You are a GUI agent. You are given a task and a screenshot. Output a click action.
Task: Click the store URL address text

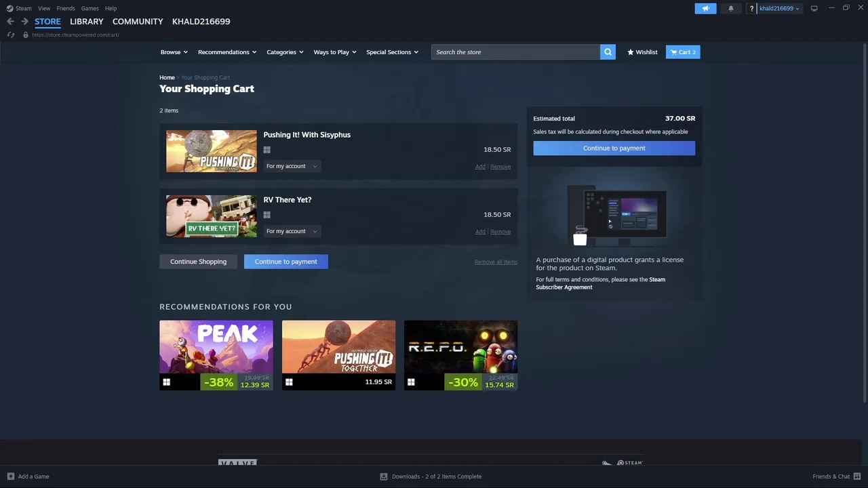click(x=75, y=35)
